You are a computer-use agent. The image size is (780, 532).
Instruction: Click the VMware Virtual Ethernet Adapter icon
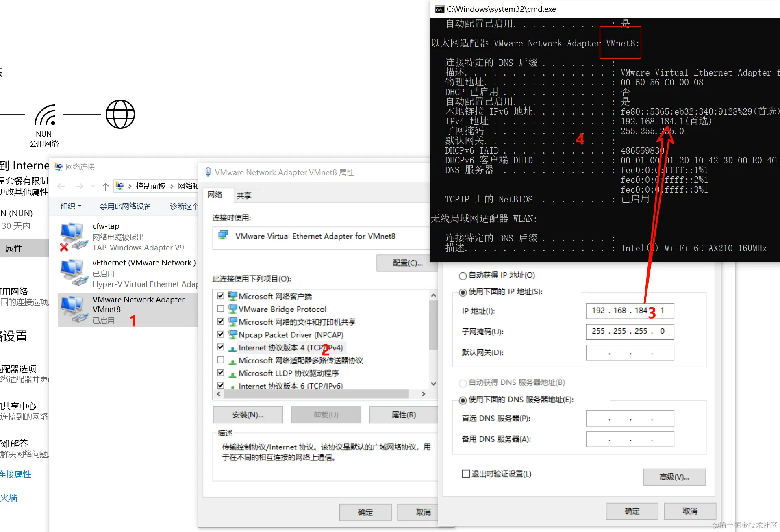[223, 235]
